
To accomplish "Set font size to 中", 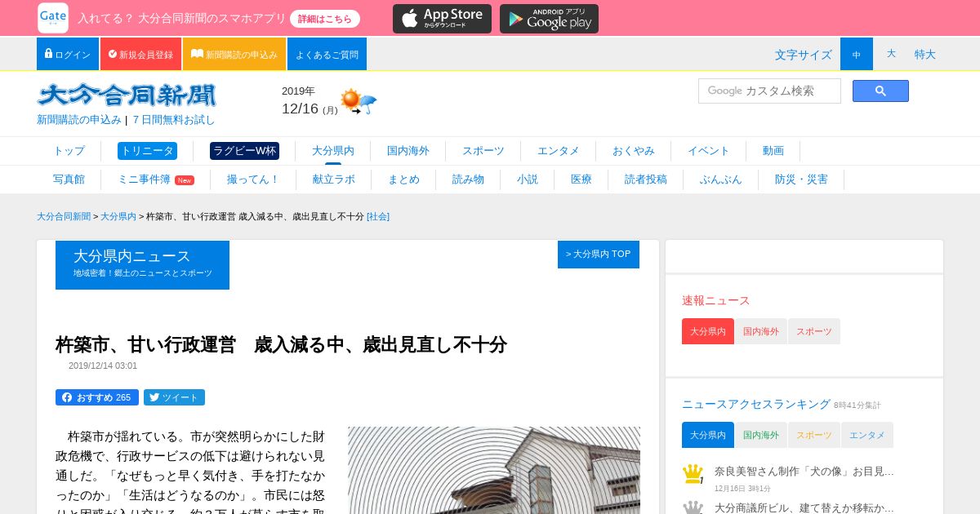I will tap(857, 54).
